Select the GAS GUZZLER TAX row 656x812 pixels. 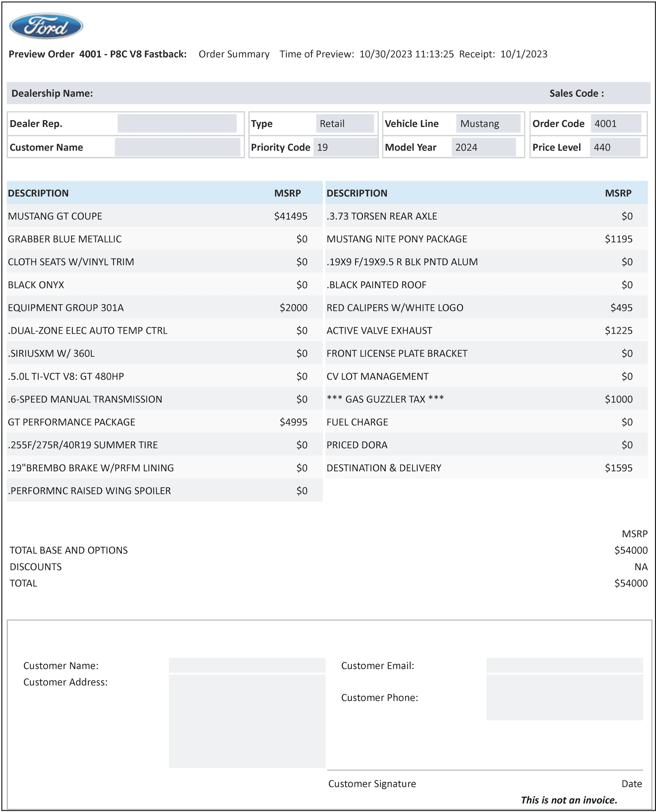click(x=486, y=399)
